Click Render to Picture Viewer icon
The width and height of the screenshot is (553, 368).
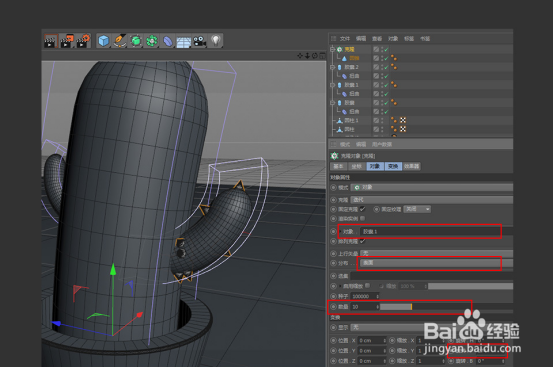(67, 41)
